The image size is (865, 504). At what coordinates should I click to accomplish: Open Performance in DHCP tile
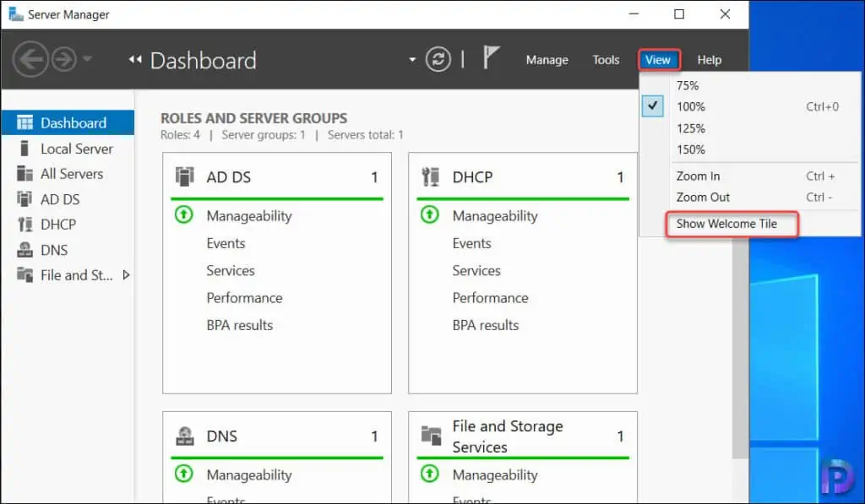[x=491, y=298]
